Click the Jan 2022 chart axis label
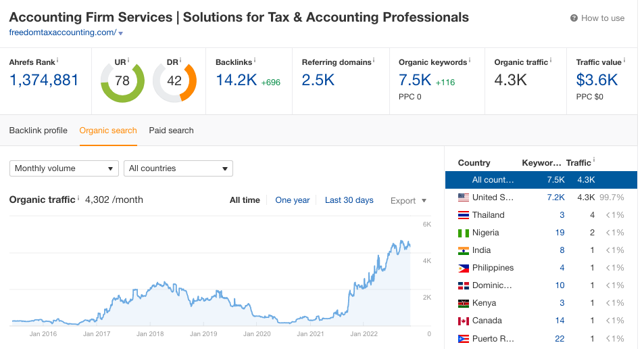 click(364, 334)
